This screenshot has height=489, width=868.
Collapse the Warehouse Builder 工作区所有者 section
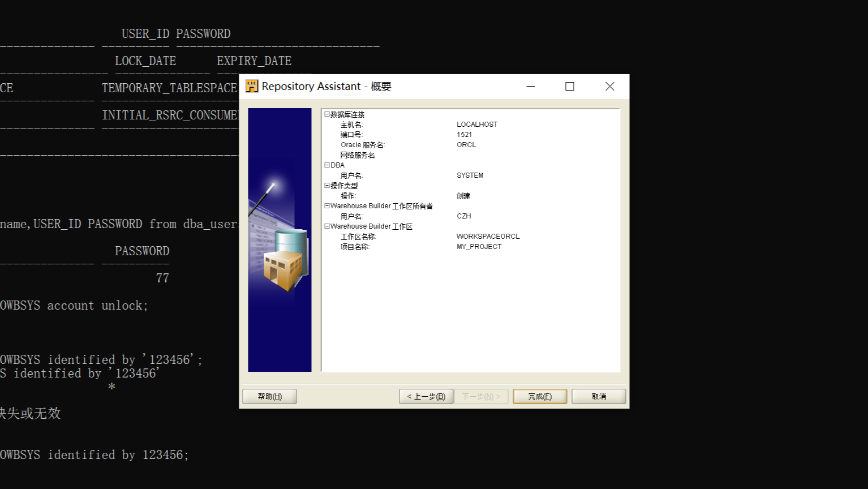[x=326, y=205]
